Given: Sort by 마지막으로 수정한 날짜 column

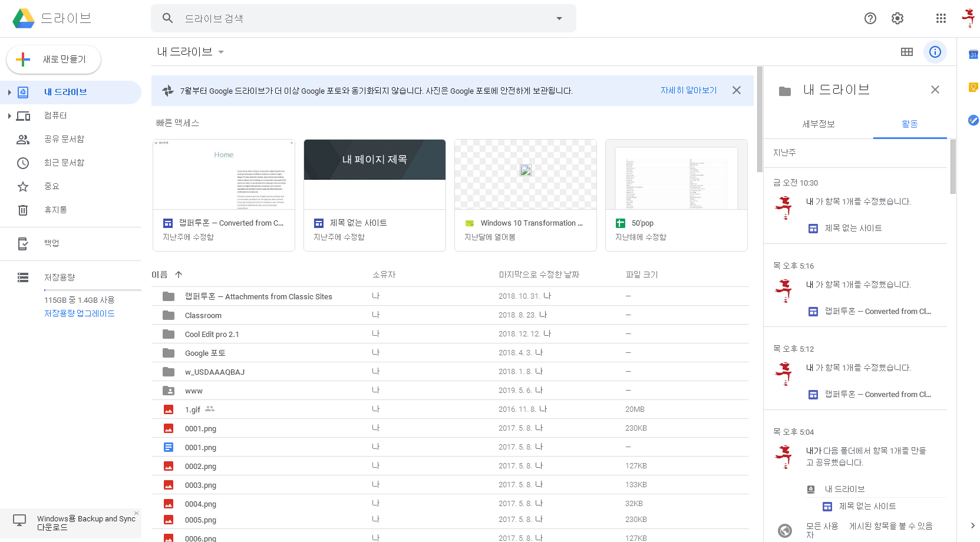Looking at the screenshot, I should click(x=539, y=275).
